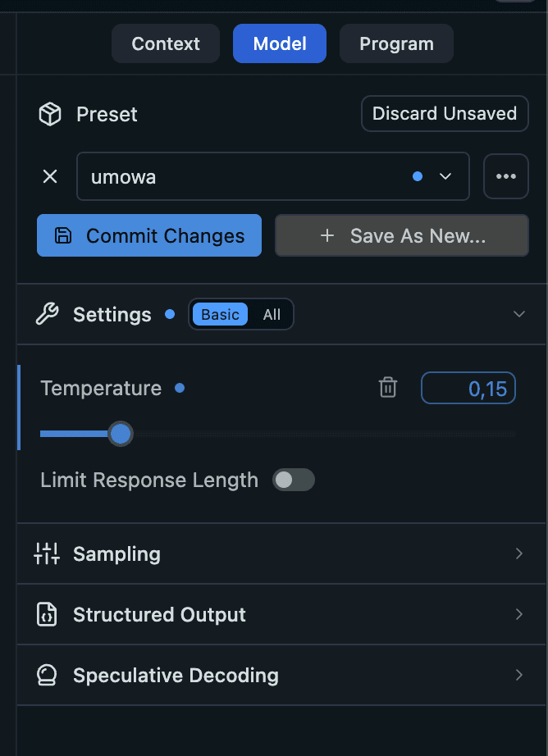Toggle the Limit Response Length switch
Screen dimensions: 548x756
click(x=294, y=480)
